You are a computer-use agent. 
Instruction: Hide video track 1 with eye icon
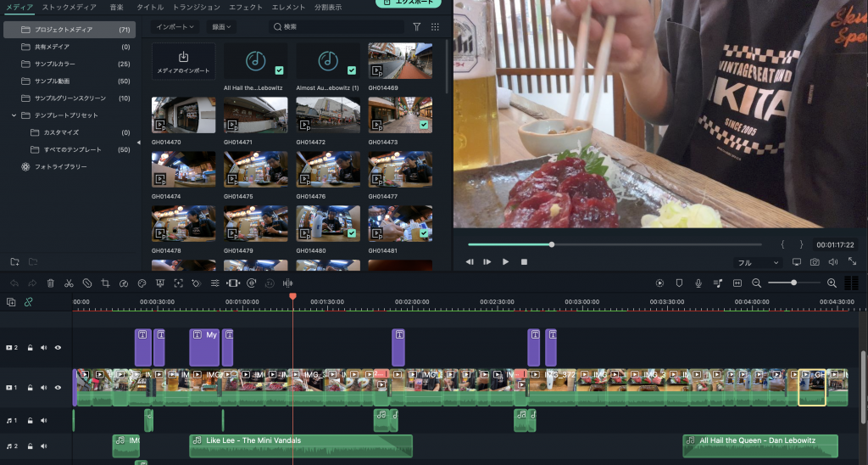click(x=58, y=388)
